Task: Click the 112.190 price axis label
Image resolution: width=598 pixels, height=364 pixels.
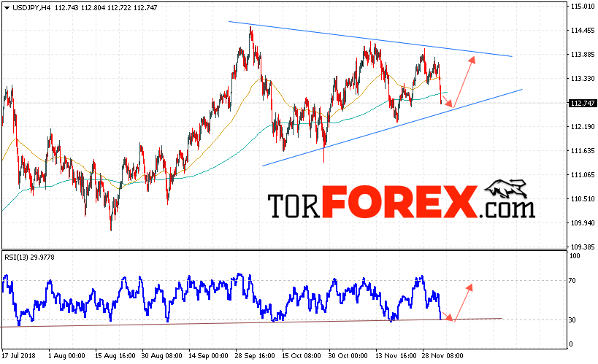Action: pos(583,126)
